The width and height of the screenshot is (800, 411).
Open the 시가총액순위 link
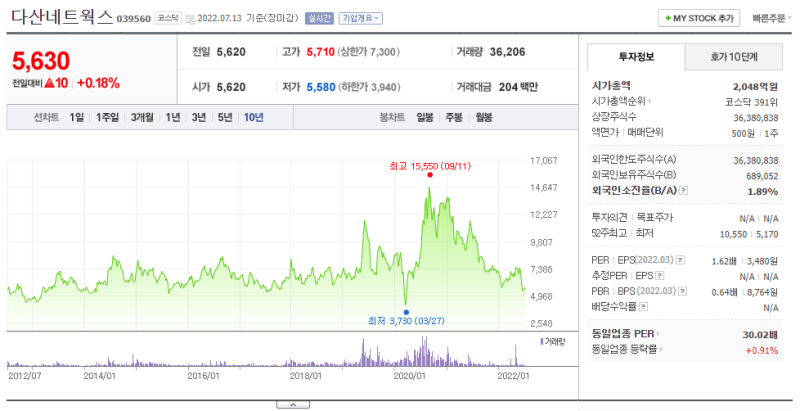[x=621, y=101]
